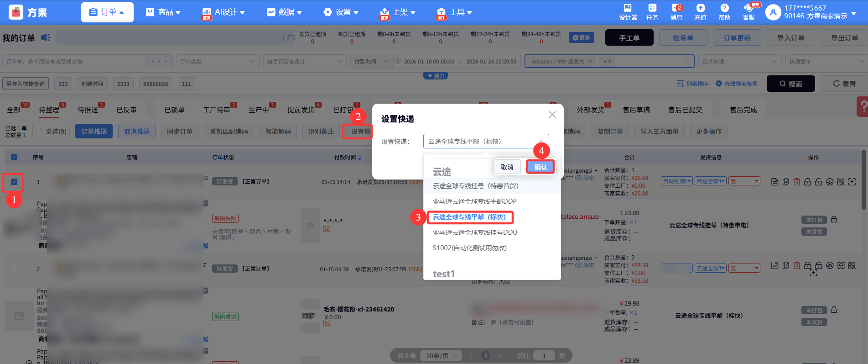Click the 修改搜索条件 link
The height and width of the screenshot is (364, 868).
pos(737,84)
